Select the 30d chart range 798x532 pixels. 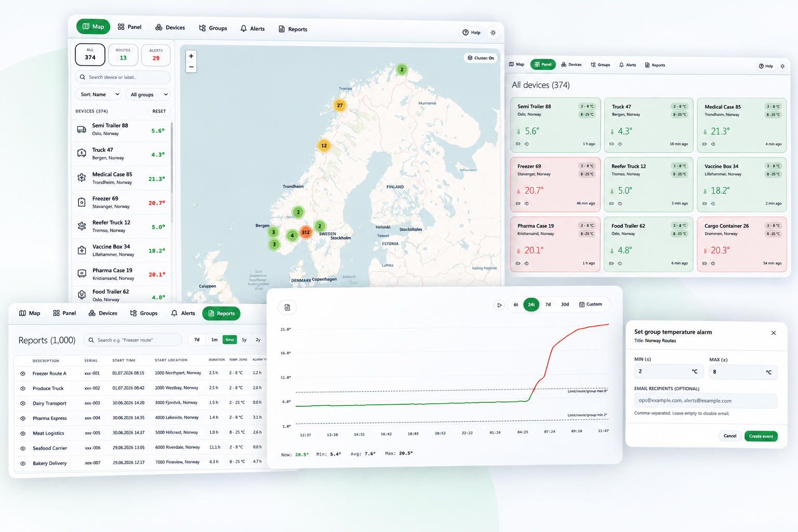point(565,304)
